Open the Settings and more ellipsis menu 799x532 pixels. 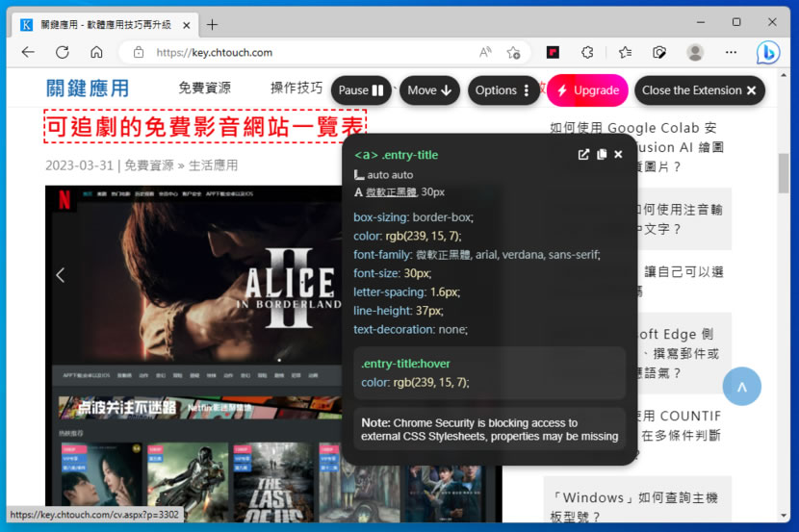[x=732, y=52]
